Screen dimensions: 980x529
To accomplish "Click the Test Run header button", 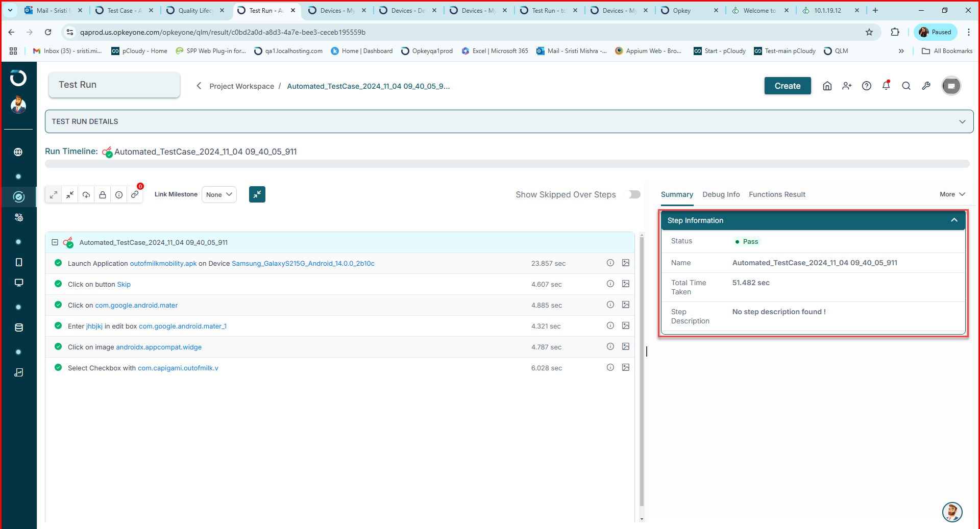I will pyautogui.click(x=114, y=85).
